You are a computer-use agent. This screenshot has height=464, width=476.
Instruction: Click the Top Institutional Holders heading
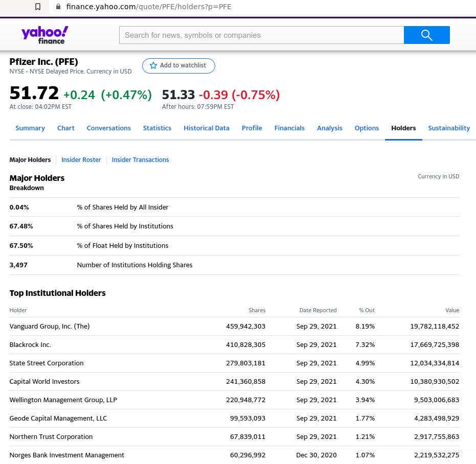point(57,293)
